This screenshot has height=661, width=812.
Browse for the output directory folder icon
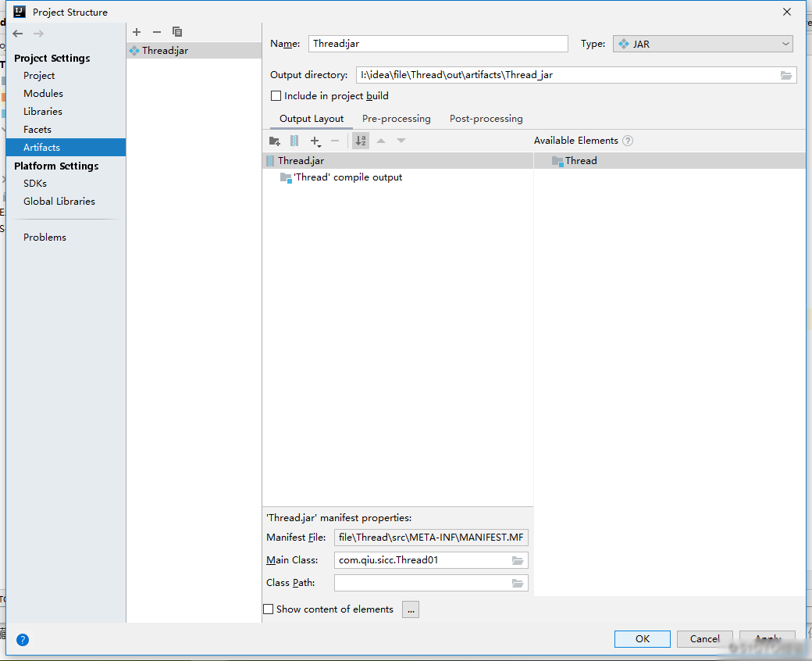click(x=786, y=76)
